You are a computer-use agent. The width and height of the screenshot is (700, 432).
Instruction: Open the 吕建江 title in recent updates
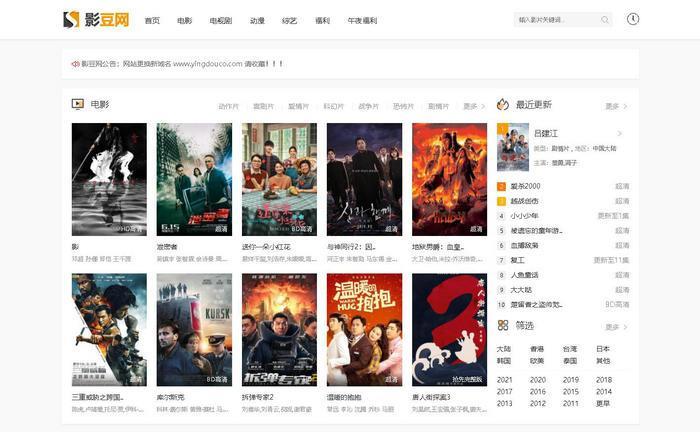[546, 133]
